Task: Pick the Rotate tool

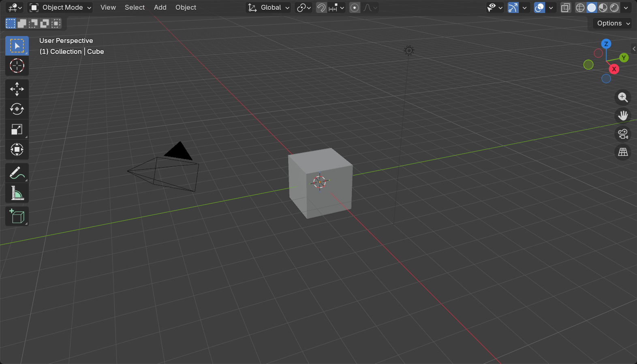Action: click(17, 109)
